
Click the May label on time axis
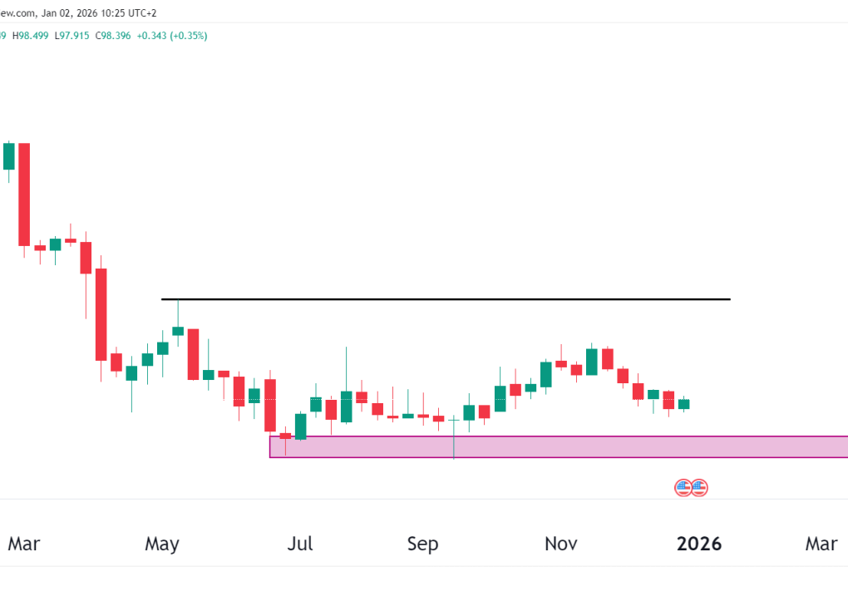(161, 544)
